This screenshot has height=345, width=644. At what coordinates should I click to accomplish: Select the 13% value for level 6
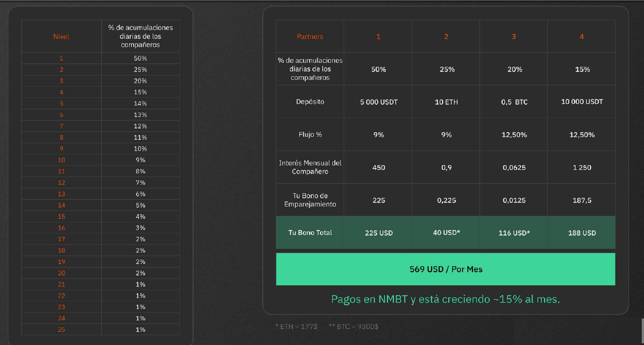(x=141, y=115)
